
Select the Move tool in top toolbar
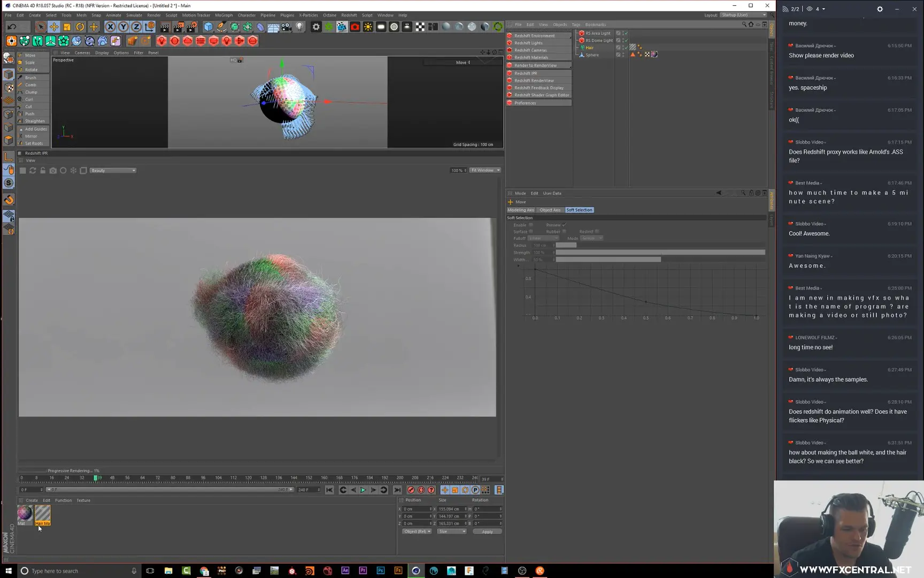click(x=53, y=27)
